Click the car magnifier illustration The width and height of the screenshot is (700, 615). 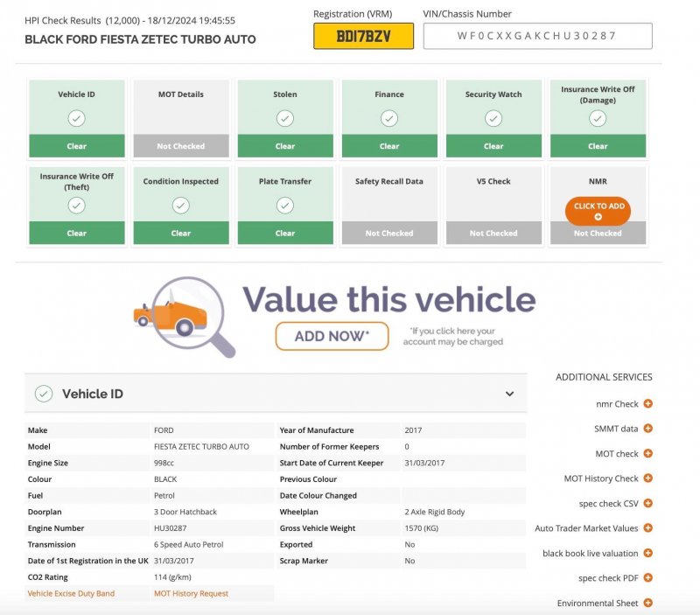(185, 317)
